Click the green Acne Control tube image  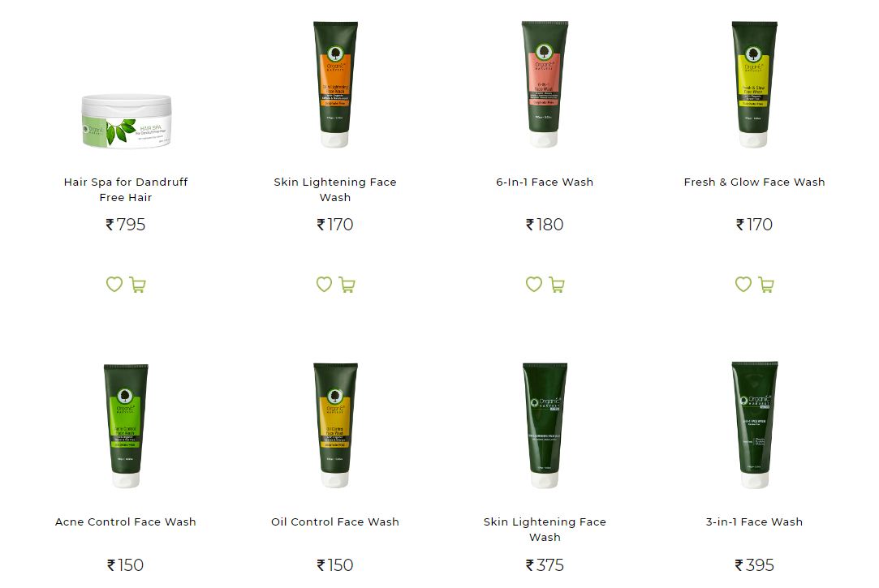(x=126, y=425)
